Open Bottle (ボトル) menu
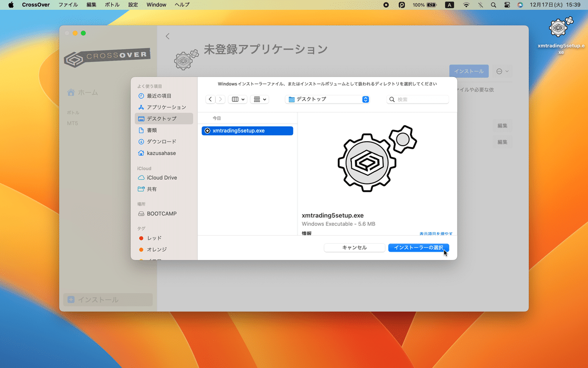588x368 pixels. pos(112,5)
